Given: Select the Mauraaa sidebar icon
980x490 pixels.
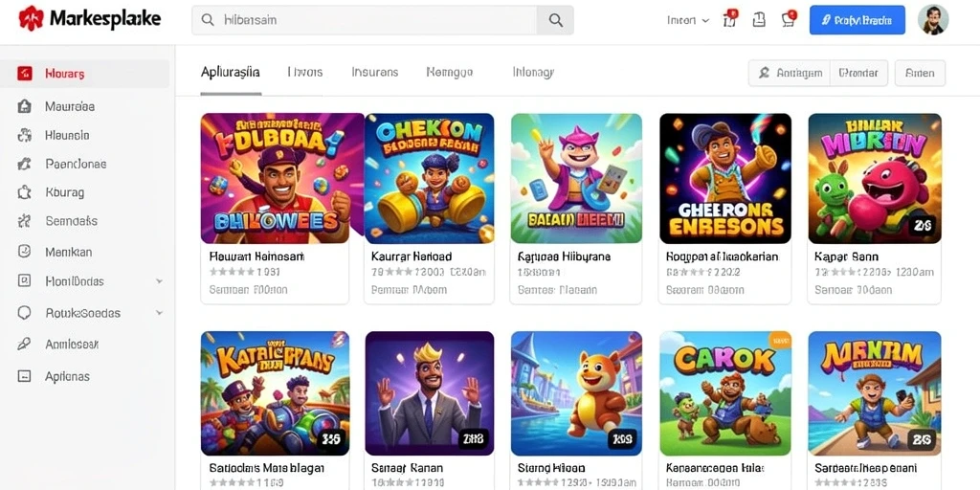Looking at the screenshot, I should [24, 106].
